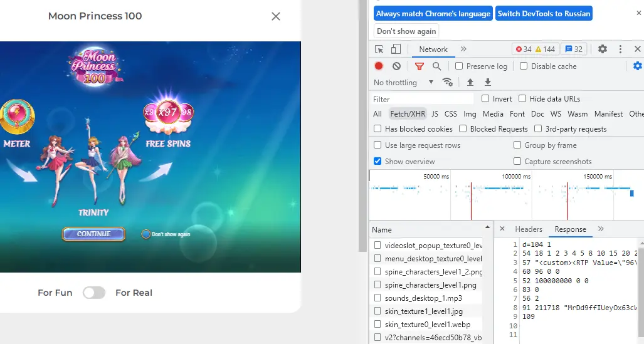The height and width of the screenshot is (344, 644).
Task: Select the JS filter
Action: [x=435, y=114]
